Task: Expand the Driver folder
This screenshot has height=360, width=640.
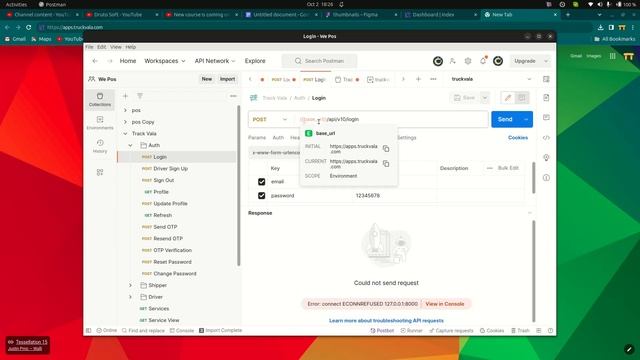Action: point(130,297)
